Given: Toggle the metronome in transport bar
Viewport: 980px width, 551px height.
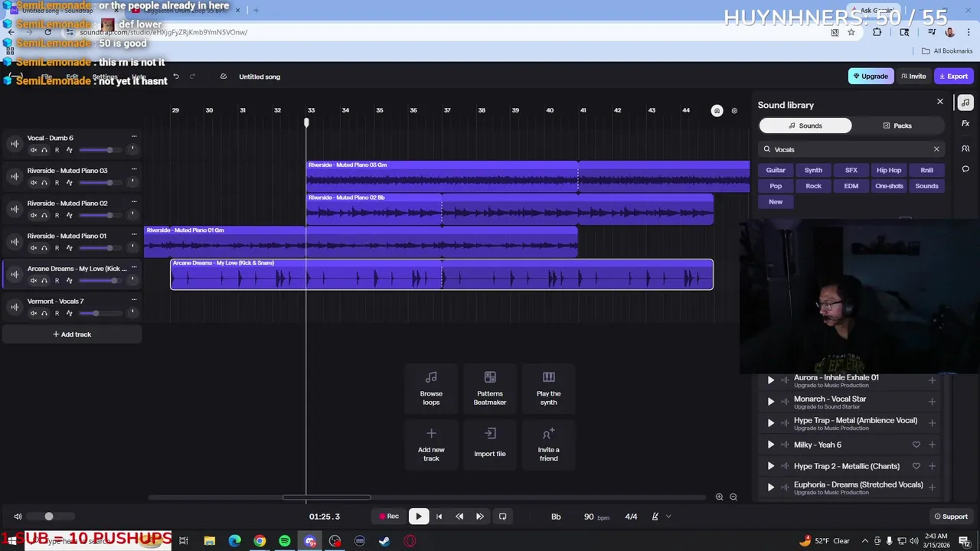Looking at the screenshot, I should (x=655, y=517).
